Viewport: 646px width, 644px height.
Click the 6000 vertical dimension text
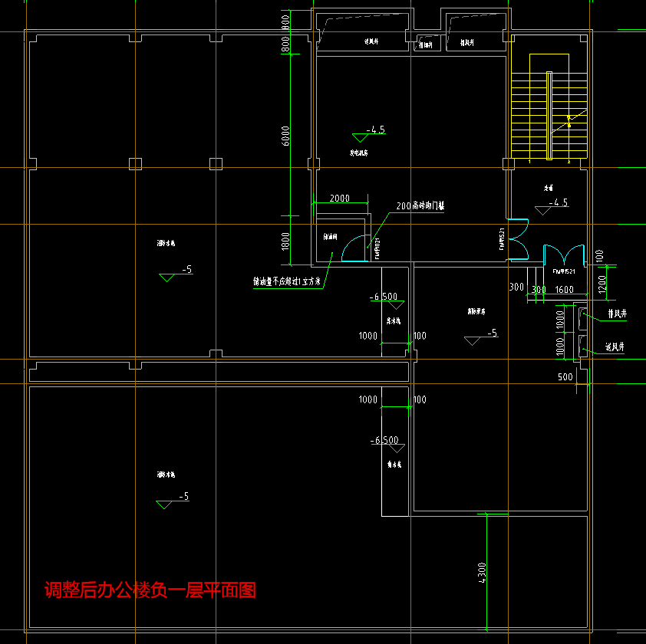click(285, 136)
